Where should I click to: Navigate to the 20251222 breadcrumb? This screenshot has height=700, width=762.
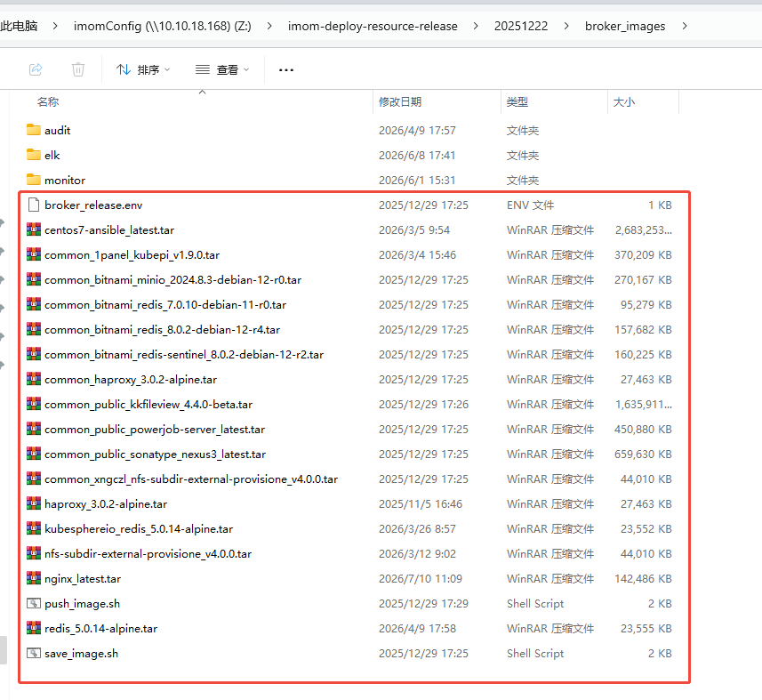pos(521,26)
